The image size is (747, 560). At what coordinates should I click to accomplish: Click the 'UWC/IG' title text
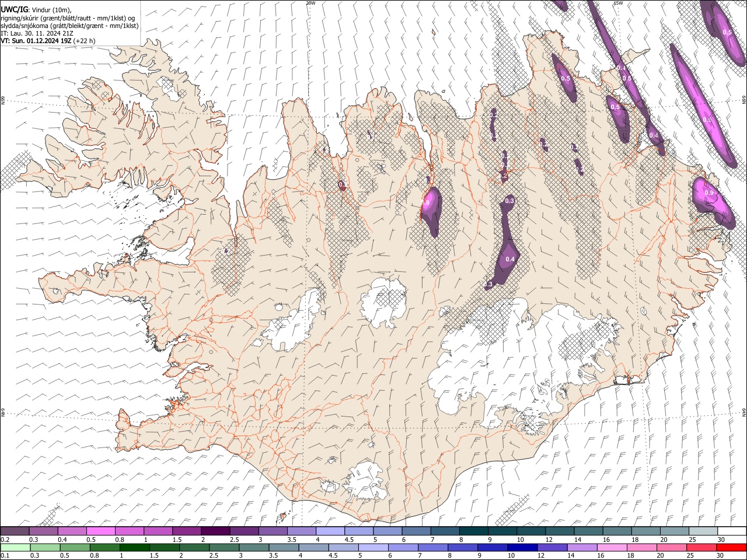point(15,9)
